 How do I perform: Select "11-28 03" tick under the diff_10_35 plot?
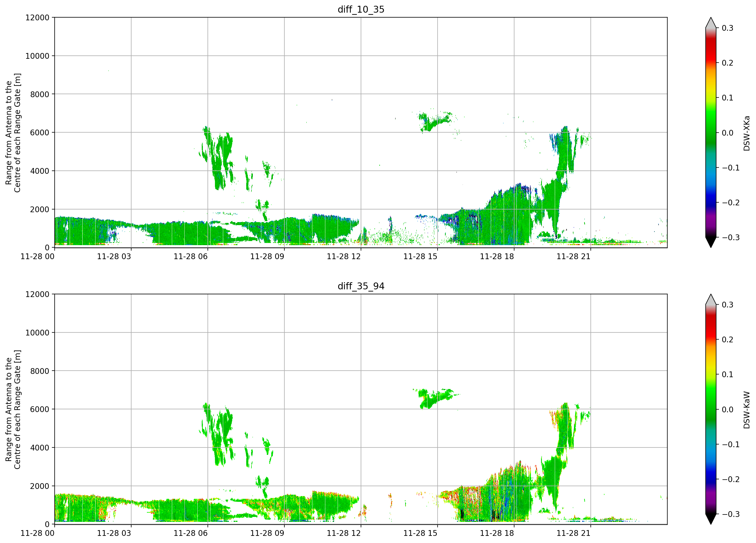114,256
